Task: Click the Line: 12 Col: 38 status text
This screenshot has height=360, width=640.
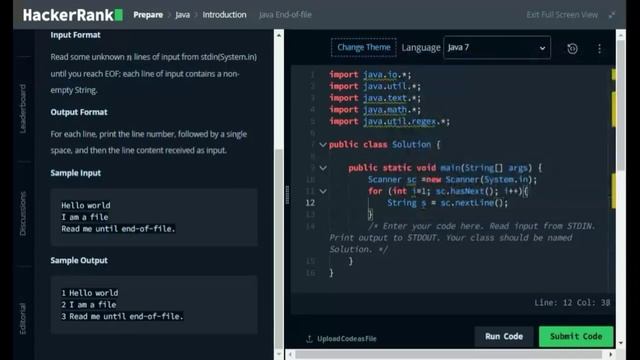Action: click(x=572, y=303)
